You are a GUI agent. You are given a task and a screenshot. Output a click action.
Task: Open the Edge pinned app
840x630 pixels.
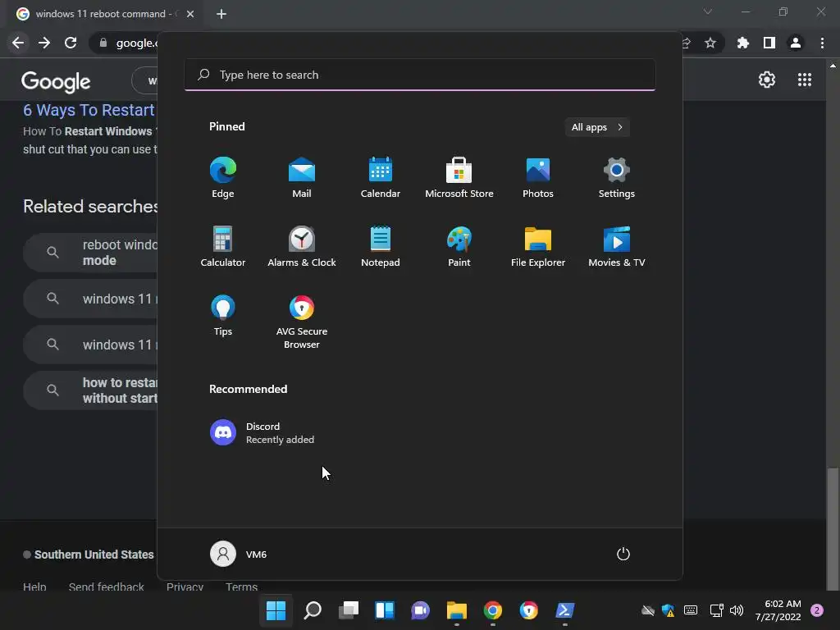pyautogui.click(x=223, y=178)
